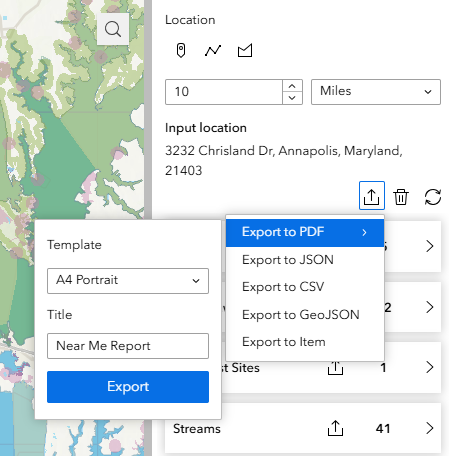Choose Export to GeoJSON

tap(305, 315)
